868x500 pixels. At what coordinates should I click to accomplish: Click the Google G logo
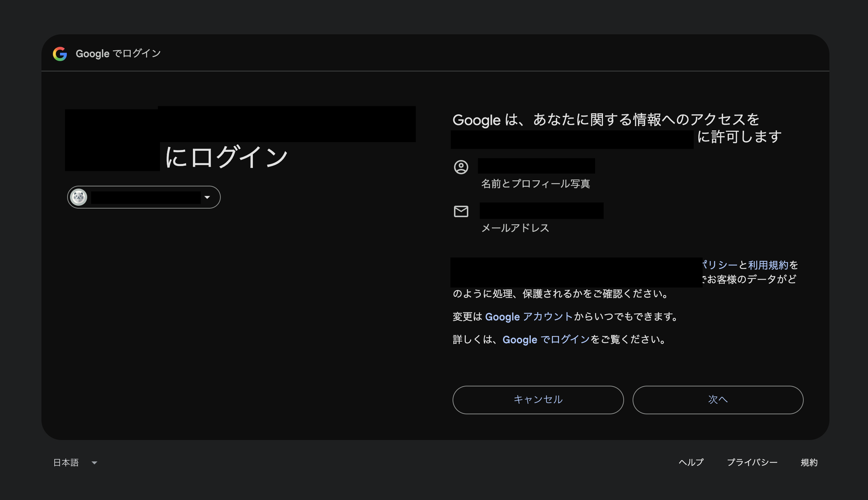pos(60,54)
